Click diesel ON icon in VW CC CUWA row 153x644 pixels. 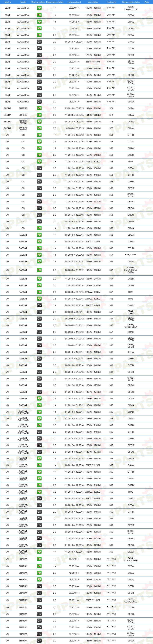[39, 222]
